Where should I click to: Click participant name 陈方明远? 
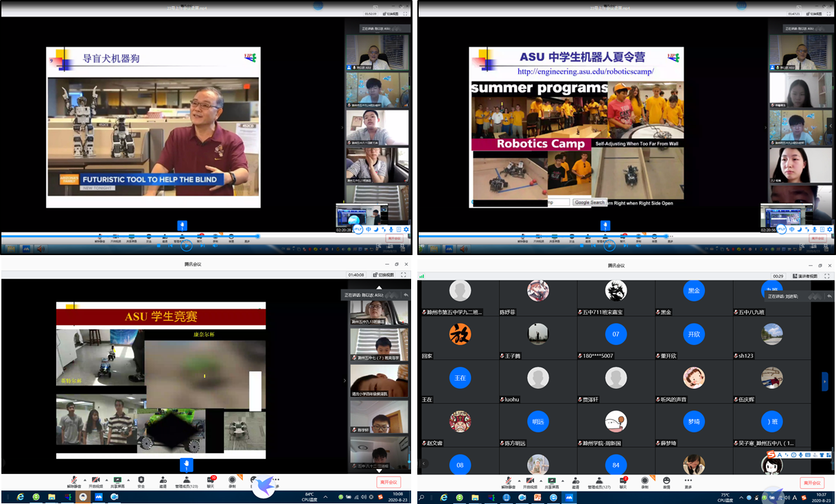513,443
